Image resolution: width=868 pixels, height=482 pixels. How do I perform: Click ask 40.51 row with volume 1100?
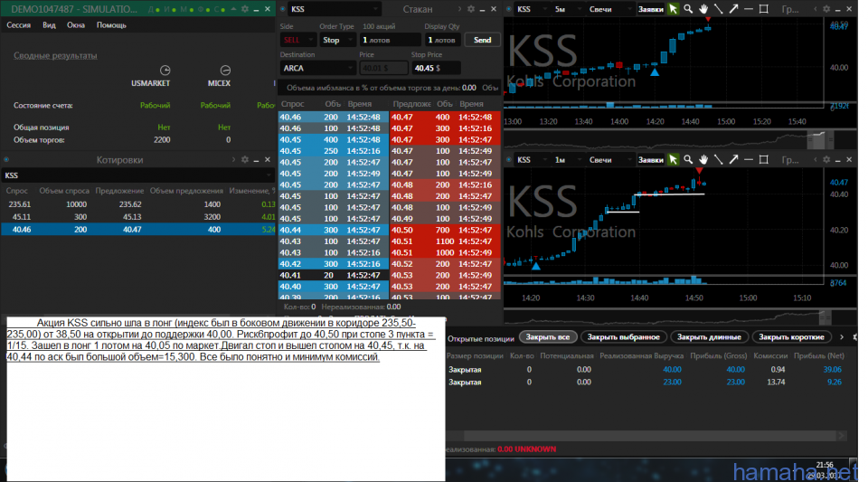click(445, 241)
